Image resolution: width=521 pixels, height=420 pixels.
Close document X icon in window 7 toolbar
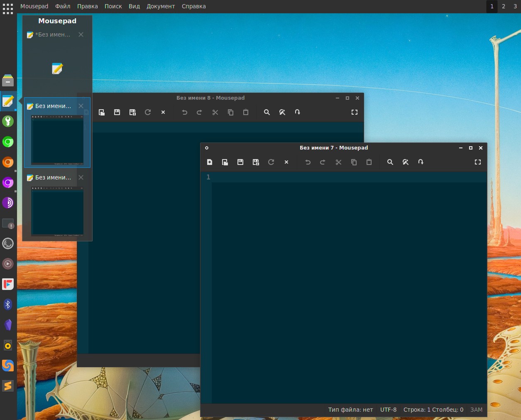click(286, 162)
